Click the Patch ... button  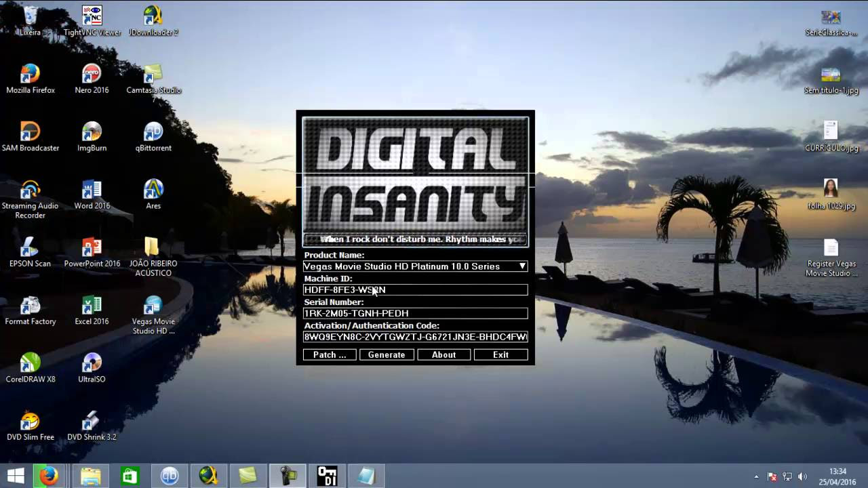point(330,354)
